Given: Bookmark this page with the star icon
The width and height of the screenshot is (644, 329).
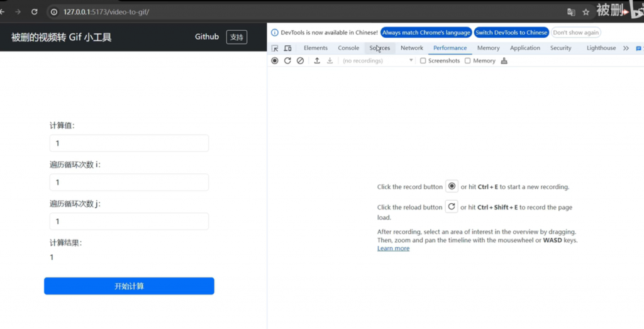Looking at the screenshot, I should [586, 12].
